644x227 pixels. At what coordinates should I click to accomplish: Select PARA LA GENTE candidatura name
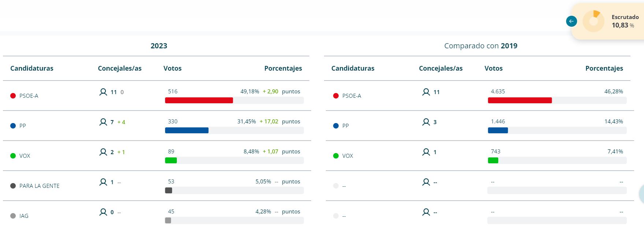(40, 186)
